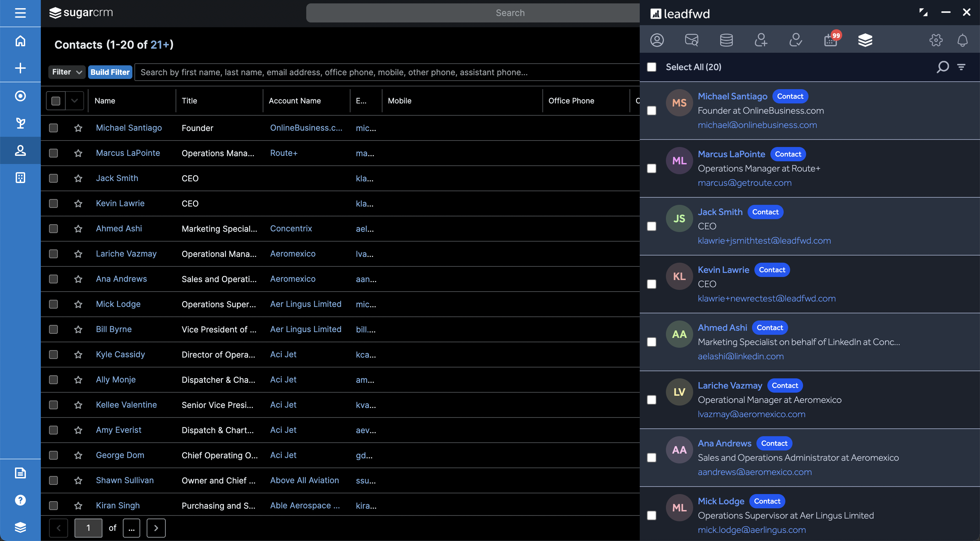Open Concentrix account link

click(291, 228)
